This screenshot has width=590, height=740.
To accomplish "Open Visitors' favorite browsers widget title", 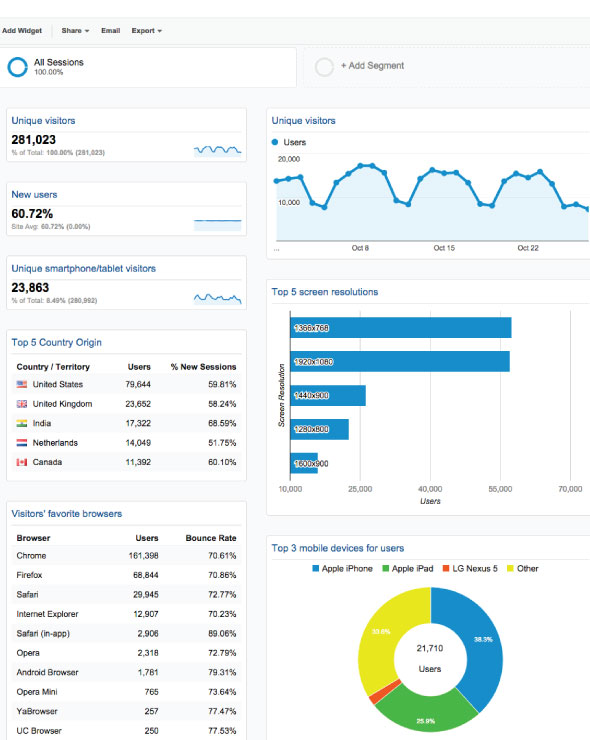I will coord(67,513).
